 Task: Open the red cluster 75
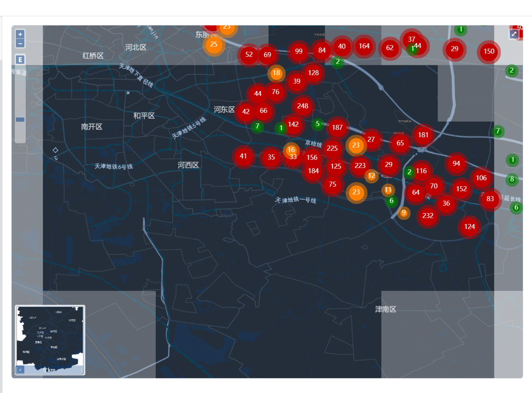(332, 184)
